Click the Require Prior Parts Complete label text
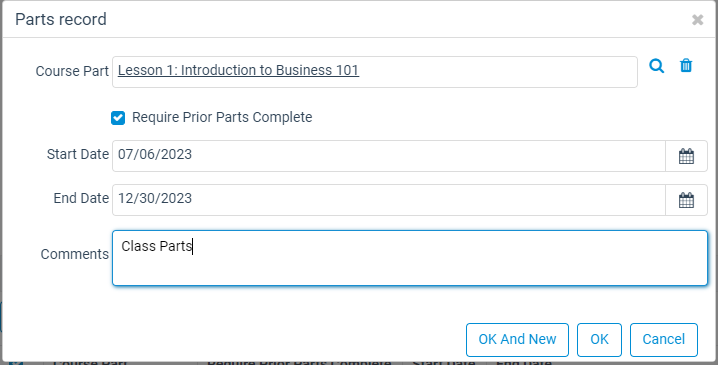 coord(222,117)
